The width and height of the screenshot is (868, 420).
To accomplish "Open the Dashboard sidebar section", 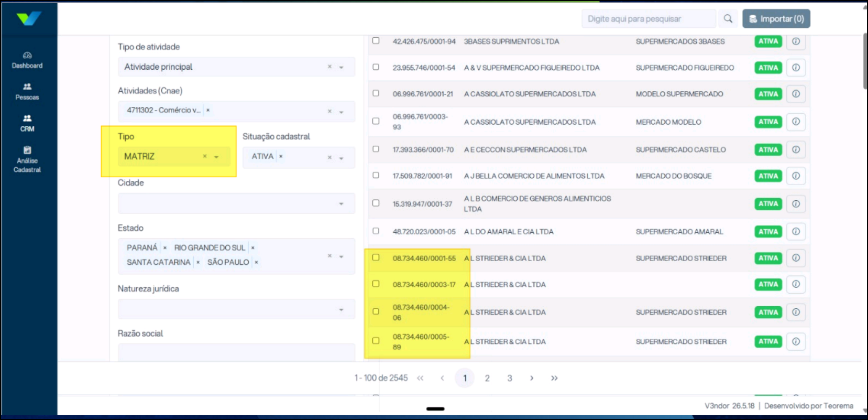I will pos(27,60).
